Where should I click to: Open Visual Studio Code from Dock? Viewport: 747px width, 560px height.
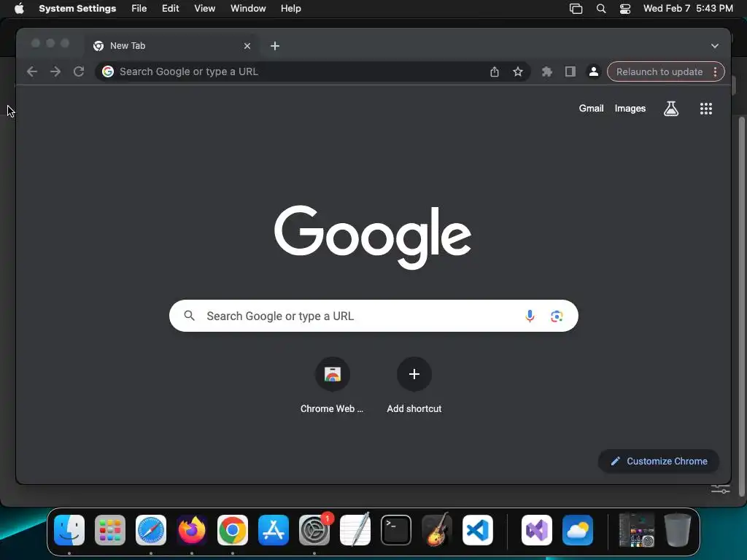(x=478, y=530)
